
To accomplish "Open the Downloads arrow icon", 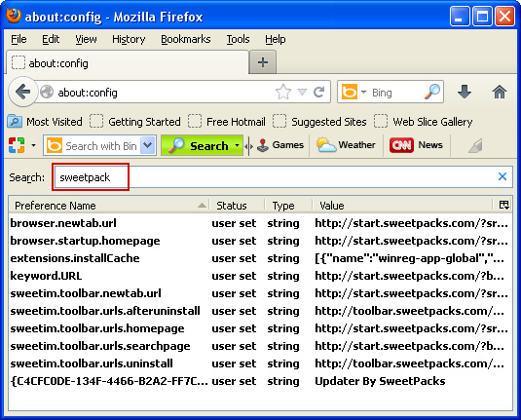I will 465,92.
